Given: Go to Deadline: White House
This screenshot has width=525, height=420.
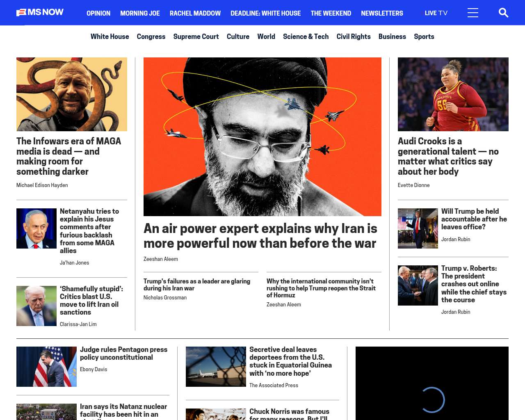Looking at the screenshot, I should tap(265, 13).
